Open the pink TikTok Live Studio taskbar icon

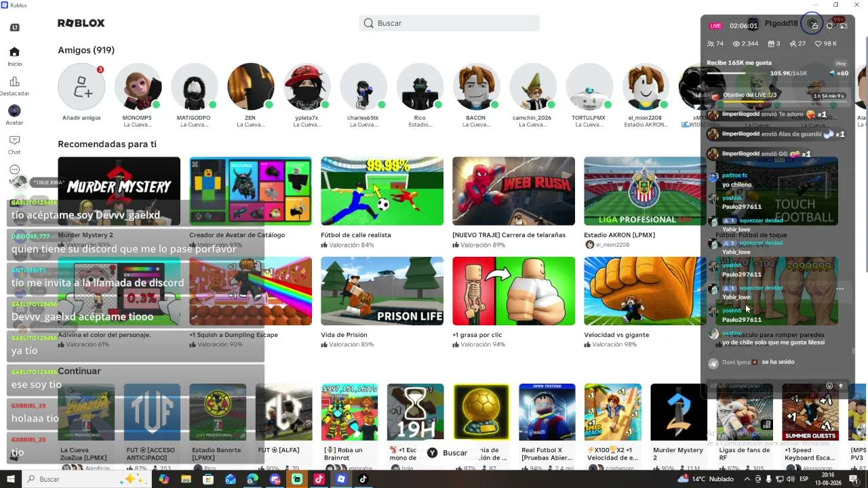(319, 479)
